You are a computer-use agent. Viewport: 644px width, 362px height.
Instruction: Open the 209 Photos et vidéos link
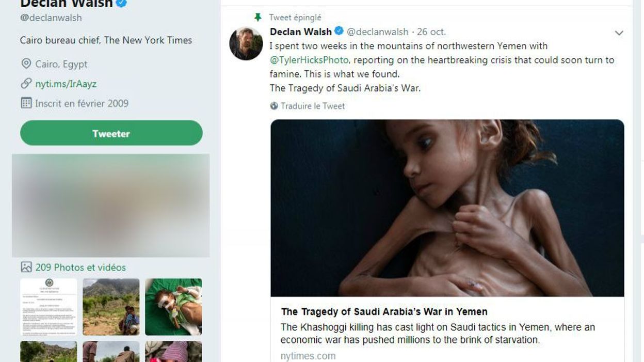tap(81, 267)
